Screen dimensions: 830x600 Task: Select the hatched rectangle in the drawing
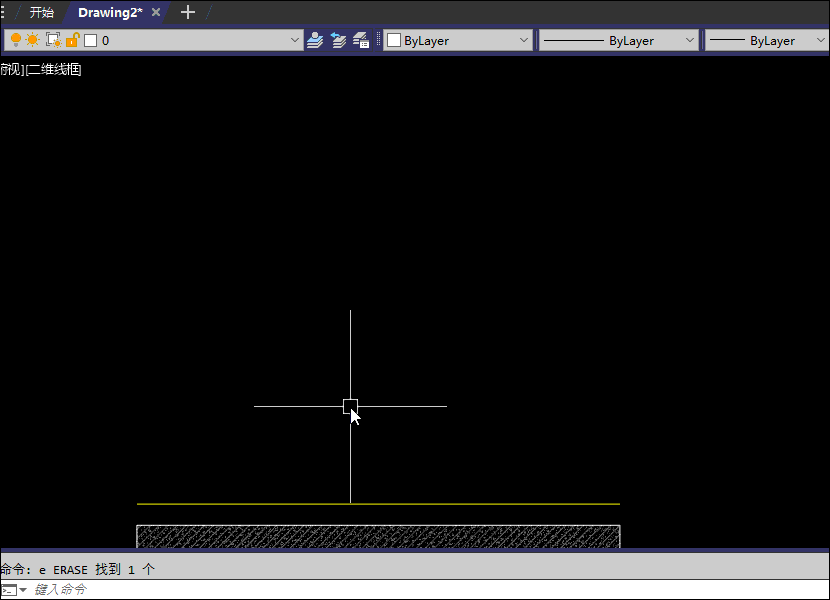point(378,537)
